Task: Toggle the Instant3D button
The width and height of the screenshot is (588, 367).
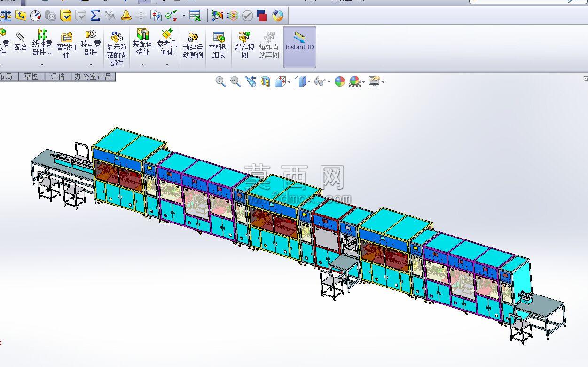Action: pyautogui.click(x=299, y=47)
